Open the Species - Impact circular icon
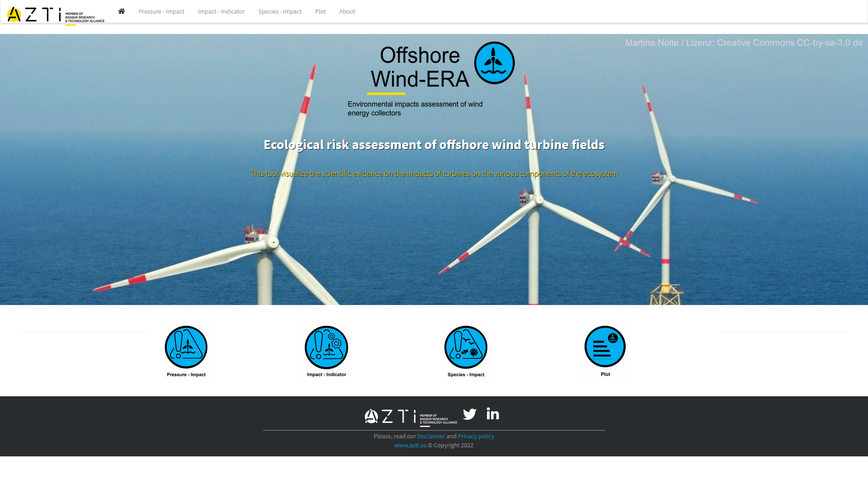This screenshot has width=868, height=488. coord(466,347)
